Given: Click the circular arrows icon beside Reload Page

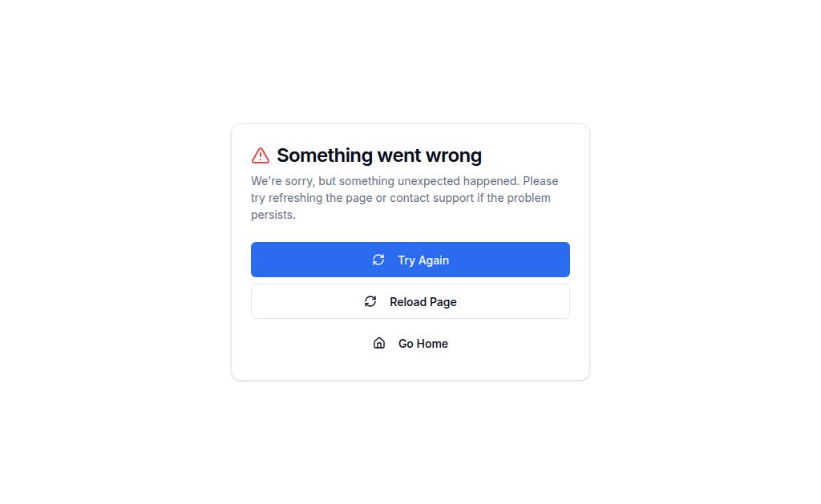Looking at the screenshot, I should tap(370, 301).
